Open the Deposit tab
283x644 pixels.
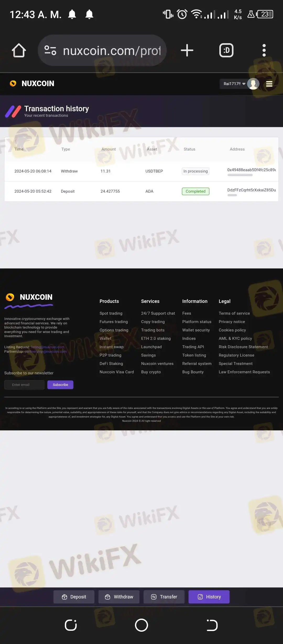coord(74,597)
